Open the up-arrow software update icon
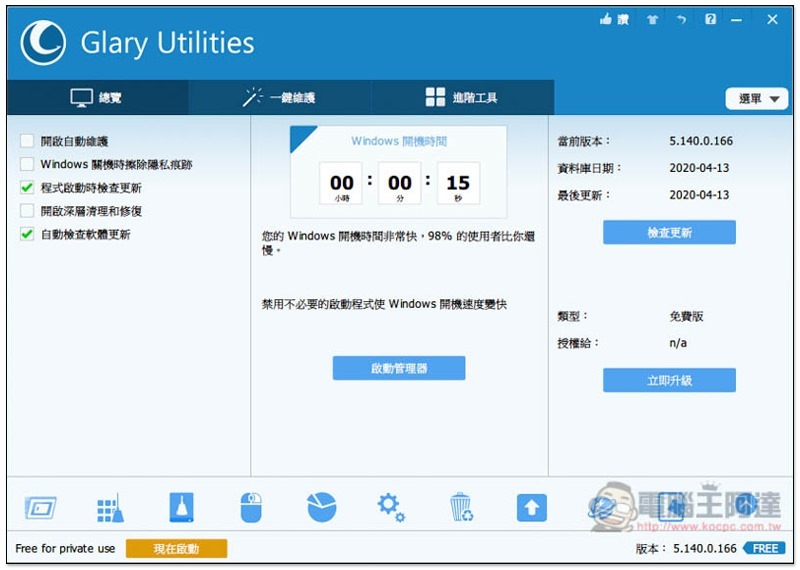Viewport: 800px width, 570px height. tap(532, 508)
